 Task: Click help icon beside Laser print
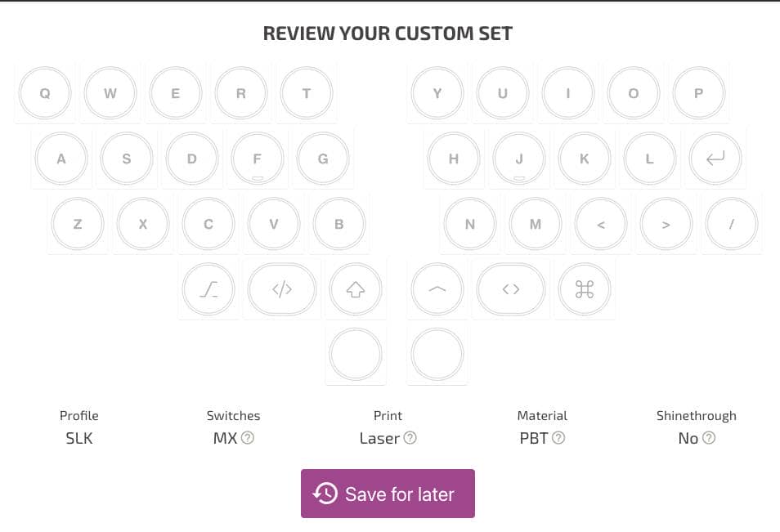[410, 438]
